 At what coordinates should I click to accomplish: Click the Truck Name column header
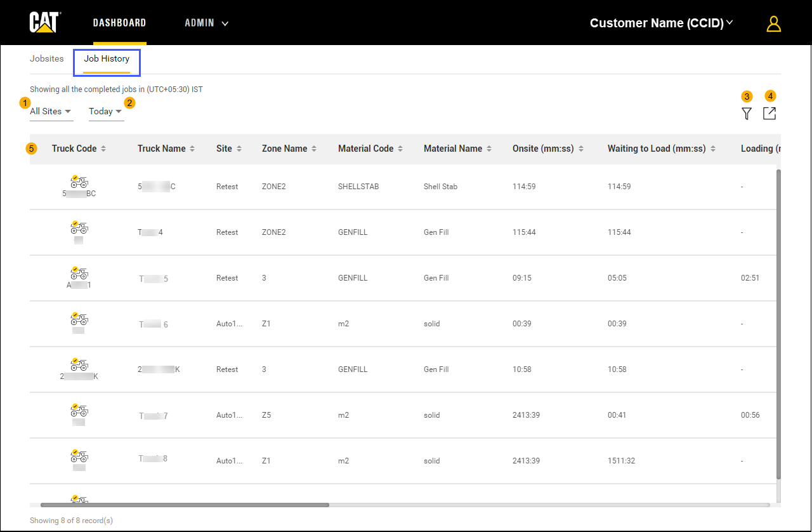pyautogui.click(x=162, y=149)
